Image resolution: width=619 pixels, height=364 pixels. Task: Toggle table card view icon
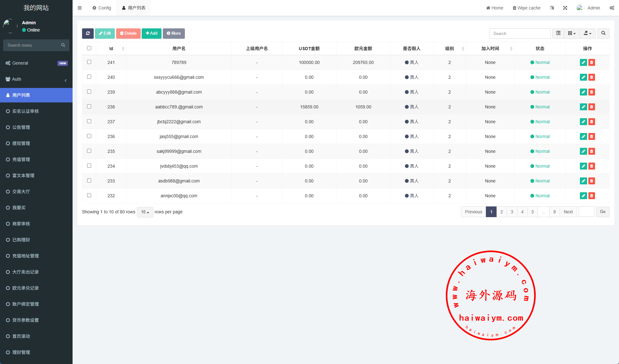coord(558,33)
